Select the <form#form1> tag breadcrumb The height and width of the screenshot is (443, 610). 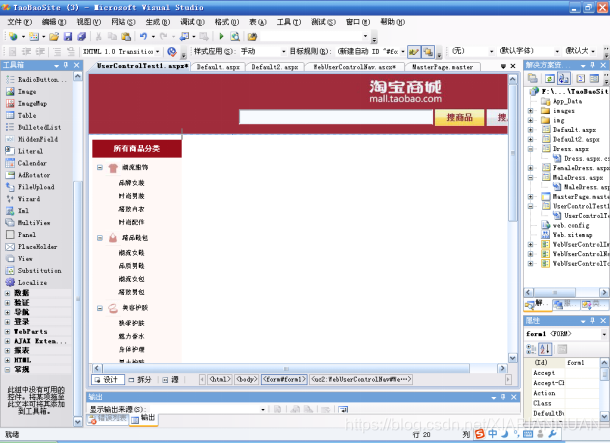(284, 379)
